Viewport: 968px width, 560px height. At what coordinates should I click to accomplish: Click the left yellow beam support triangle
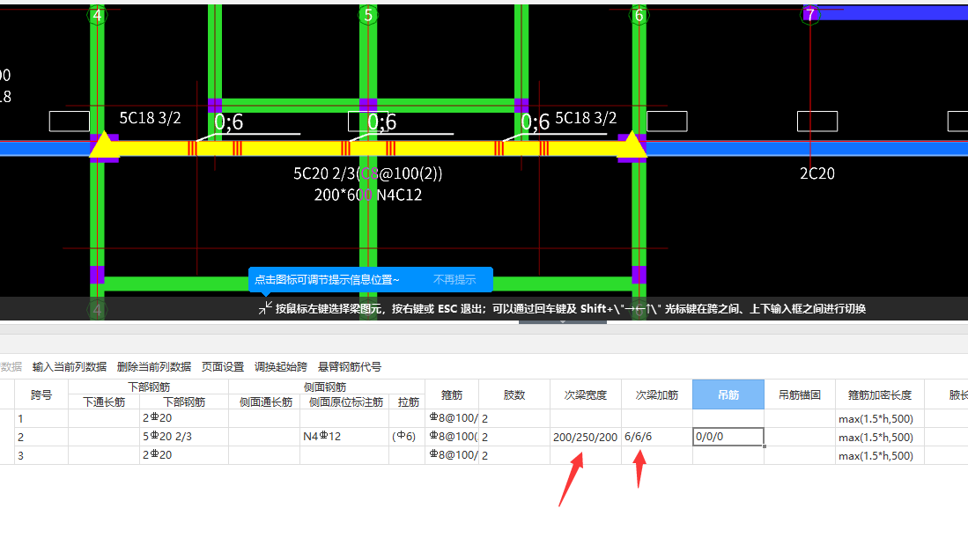click(104, 146)
